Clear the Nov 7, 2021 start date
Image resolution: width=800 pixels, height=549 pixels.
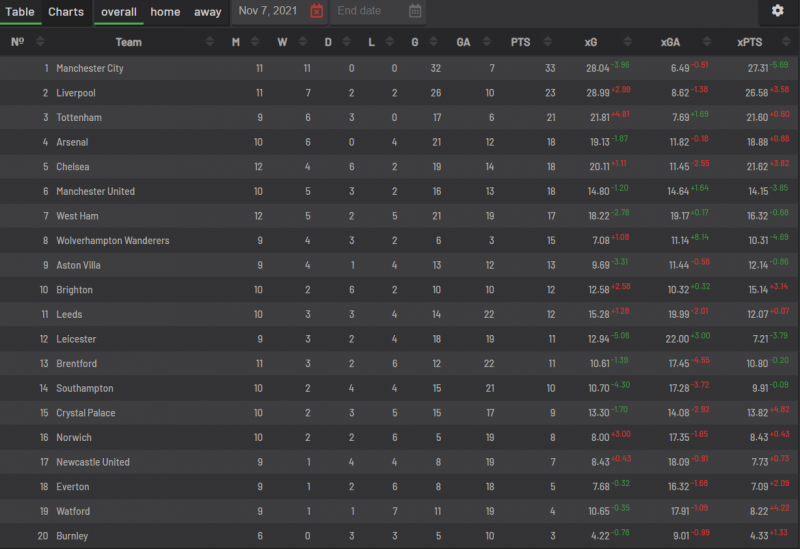316,11
